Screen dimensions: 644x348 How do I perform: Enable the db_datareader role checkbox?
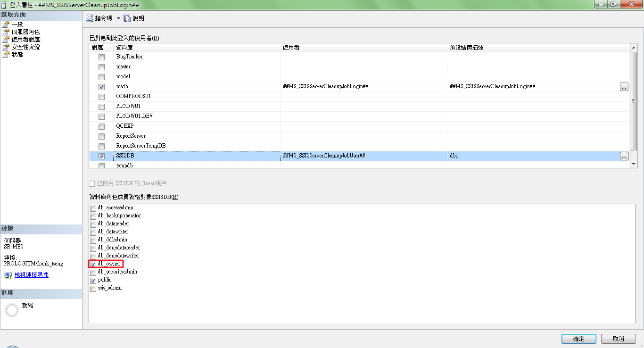(93, 224)
